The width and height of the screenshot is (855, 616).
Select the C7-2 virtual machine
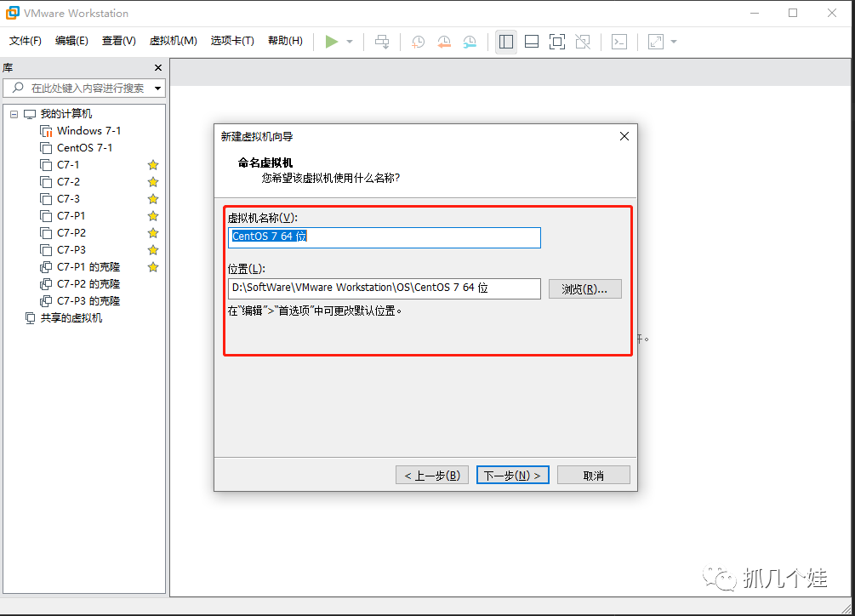68,181
